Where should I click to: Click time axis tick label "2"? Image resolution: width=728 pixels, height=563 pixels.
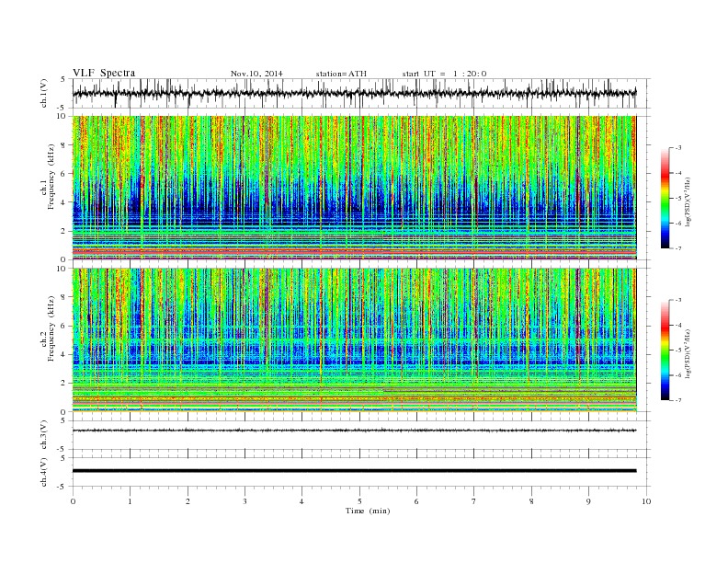click(188, 501)
